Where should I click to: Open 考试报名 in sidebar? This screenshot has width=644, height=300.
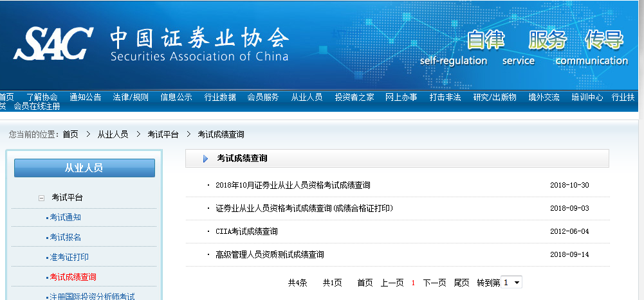(66, 237)
